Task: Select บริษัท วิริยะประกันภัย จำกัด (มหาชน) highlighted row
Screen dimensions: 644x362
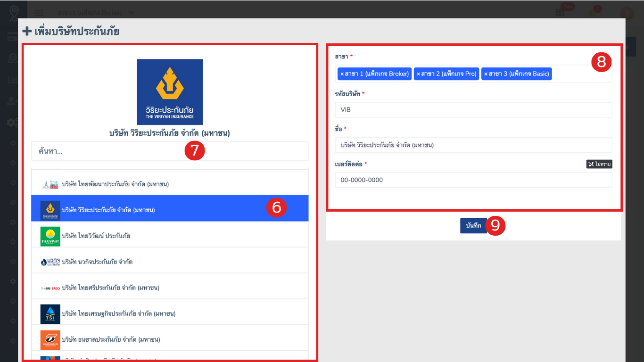Action: coord(170,208)
